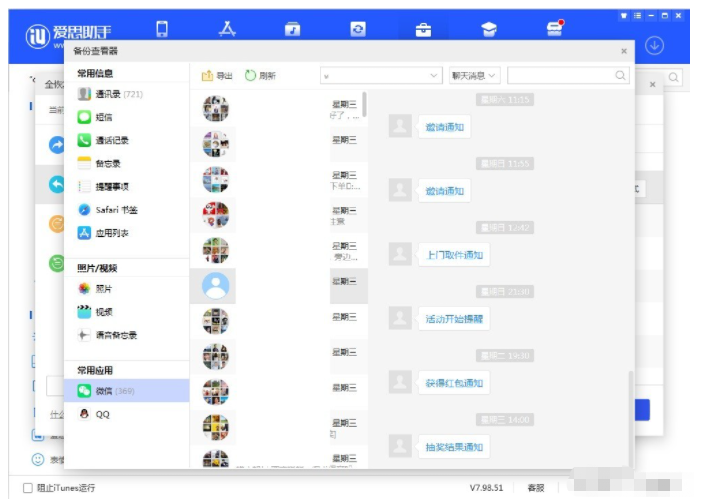Click the 导出 export button
The width and height of the screenshot is (712, 501).
point(217,76)
